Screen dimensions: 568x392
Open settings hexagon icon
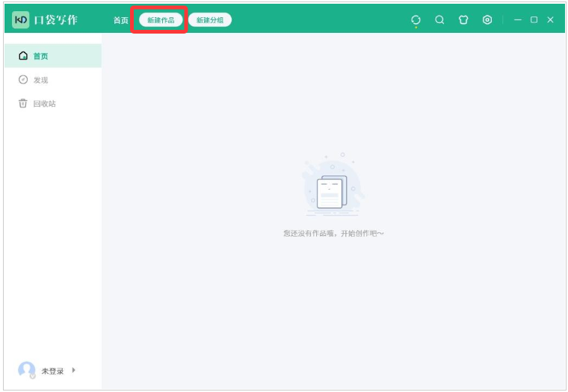[x=487, y=20]
